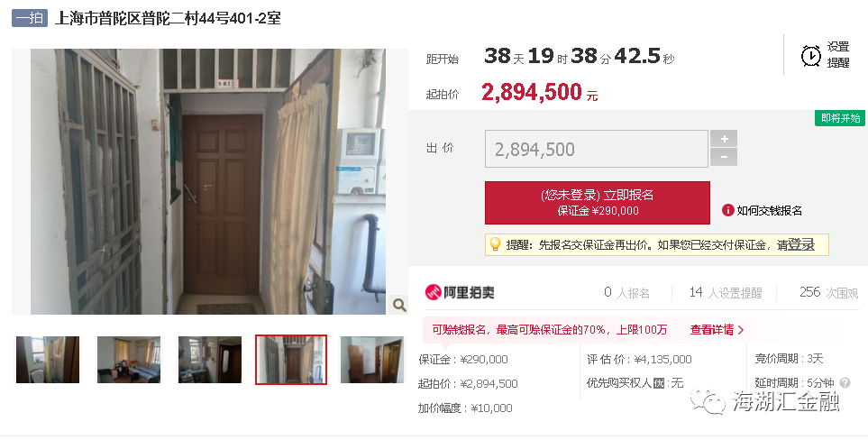Image resolution: width=868 pixels, height=440 pixels.
Task: Select the last thumbnail with wooden doors
Action: click(x=372, y=360)
